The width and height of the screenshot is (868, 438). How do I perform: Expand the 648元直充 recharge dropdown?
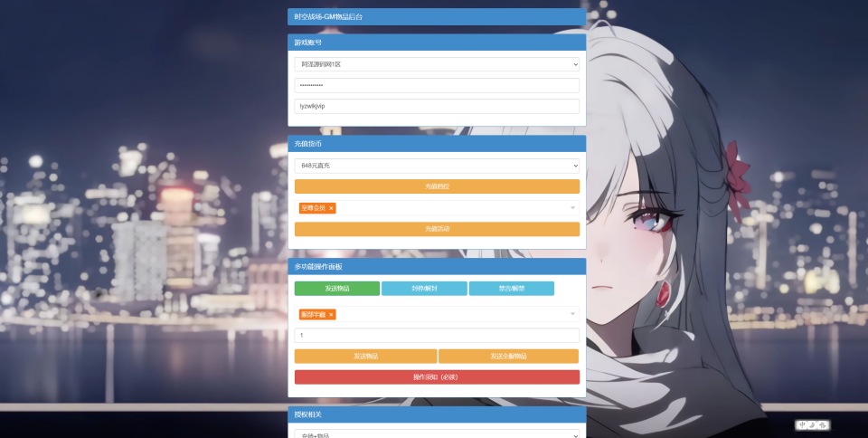tap(437, 166)
